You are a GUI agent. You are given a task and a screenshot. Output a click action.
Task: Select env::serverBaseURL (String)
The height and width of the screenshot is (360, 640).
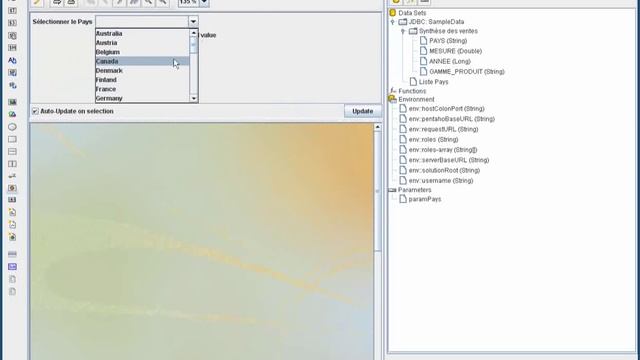click(x=449, y=160)
